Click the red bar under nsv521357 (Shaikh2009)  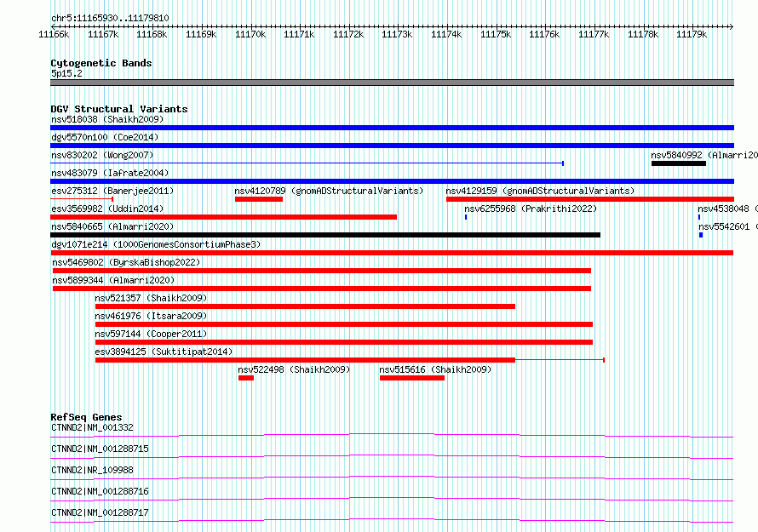click(x=305, y=306)
